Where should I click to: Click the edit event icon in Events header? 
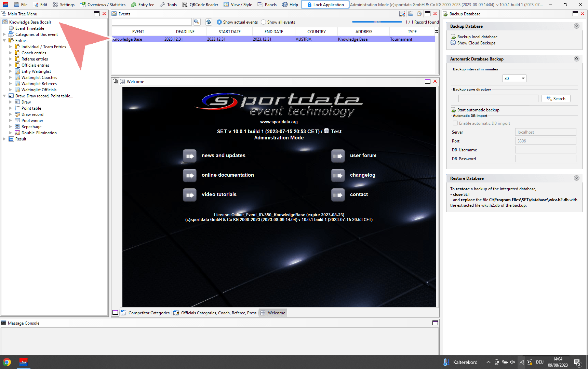pyautogui.click(x=402, y=14)
